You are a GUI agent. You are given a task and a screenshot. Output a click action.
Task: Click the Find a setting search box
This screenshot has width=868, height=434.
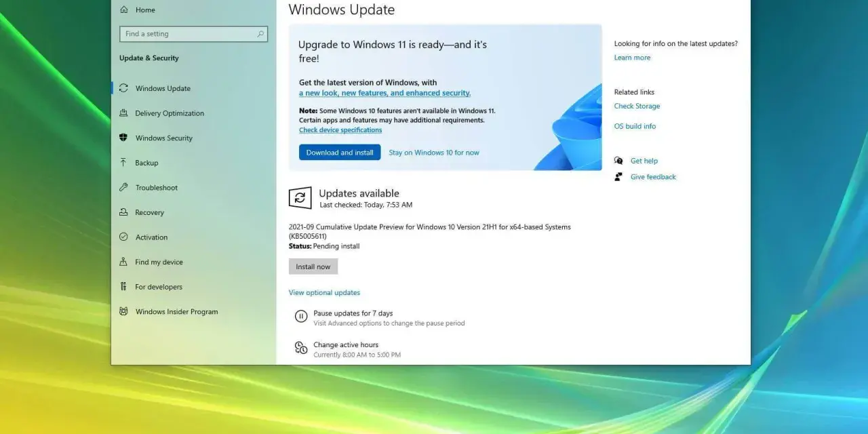coord(193,34)
